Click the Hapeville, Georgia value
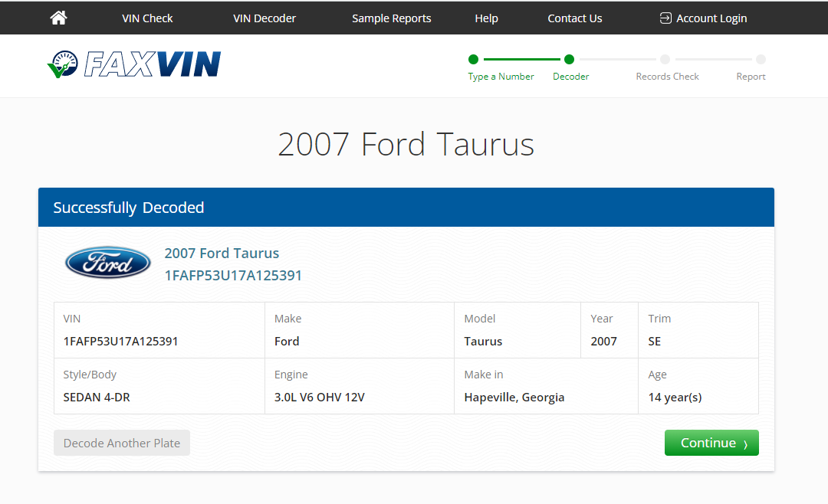 tap(514, 398)
